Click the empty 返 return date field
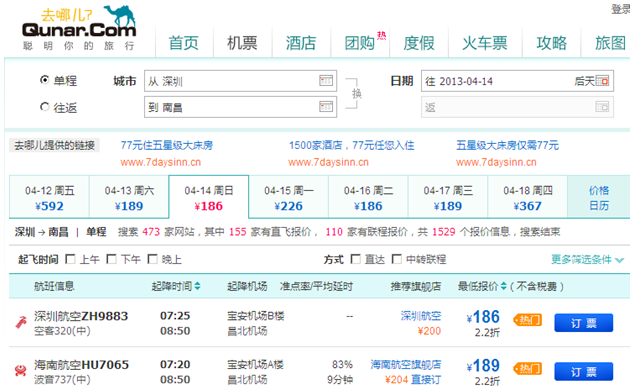Image resolution: width=635 pixels, height=390 pixels. (517, 107)
